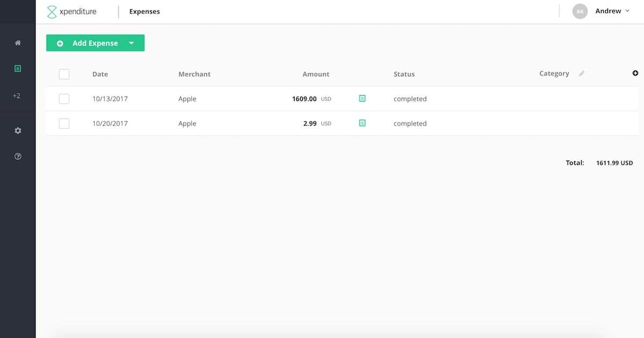Click the receipt icon for 1609.00 expense
644x338 pixels.
[362, 98]
